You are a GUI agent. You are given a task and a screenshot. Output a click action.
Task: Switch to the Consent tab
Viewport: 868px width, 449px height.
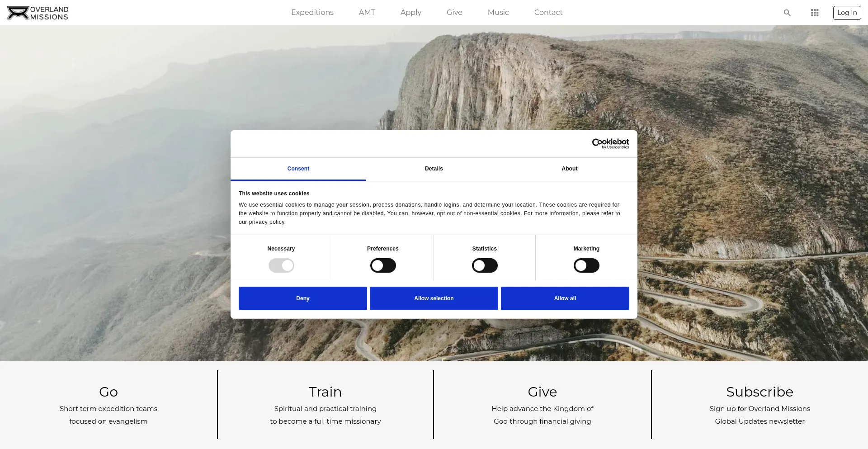click(298, 169)
